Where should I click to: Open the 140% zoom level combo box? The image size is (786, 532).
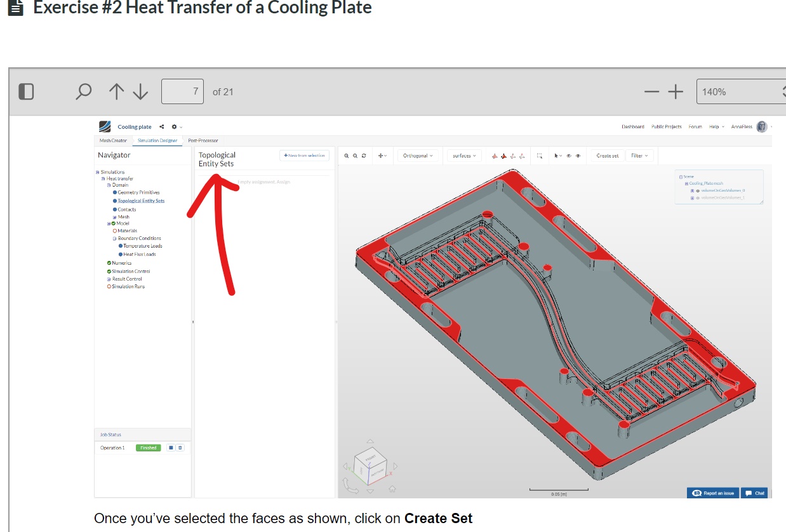(741, 91)
